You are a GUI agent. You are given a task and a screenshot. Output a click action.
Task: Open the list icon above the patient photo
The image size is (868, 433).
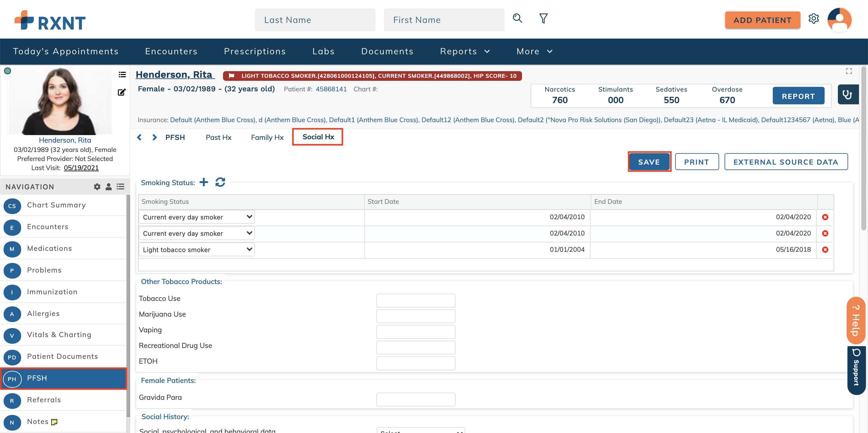122,74
